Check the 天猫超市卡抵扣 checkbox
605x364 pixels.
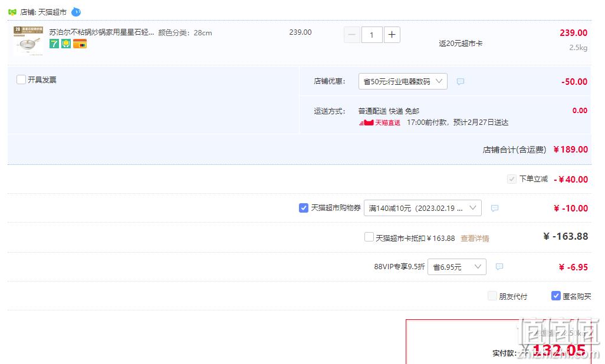(x=369, y=237)
